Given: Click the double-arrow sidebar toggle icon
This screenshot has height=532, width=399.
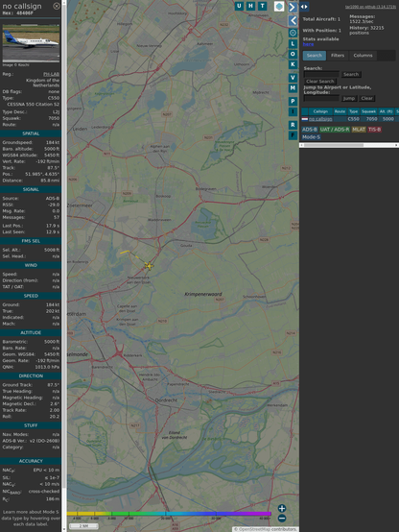Looking at the screenshot, I should (x=304, y=7).
